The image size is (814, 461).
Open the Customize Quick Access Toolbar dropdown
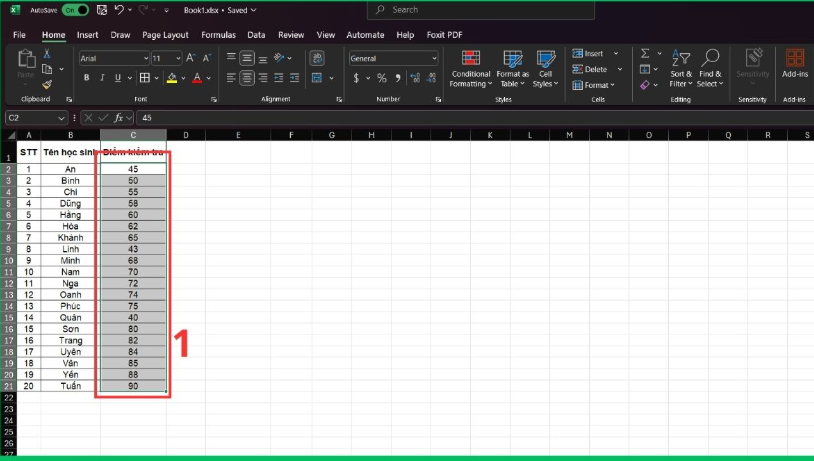tap(166, 10)
